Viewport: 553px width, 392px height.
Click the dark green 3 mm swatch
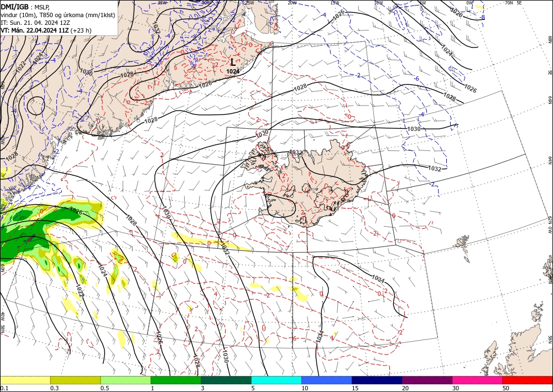click(x=226, y=380)
